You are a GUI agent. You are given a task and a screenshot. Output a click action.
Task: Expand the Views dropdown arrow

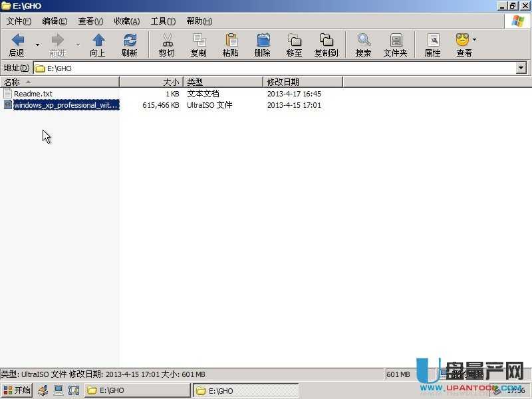pyautogui.click(x=475, y=40)
